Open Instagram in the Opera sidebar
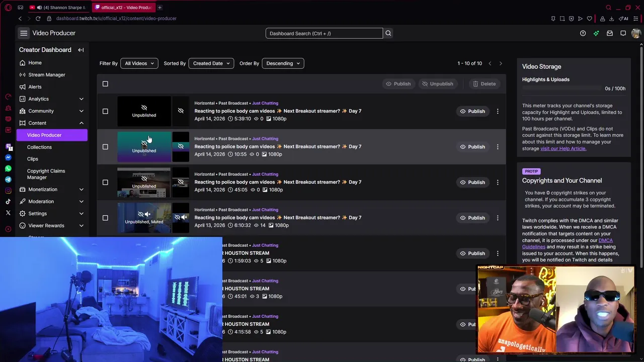 [x=8, y=191]
